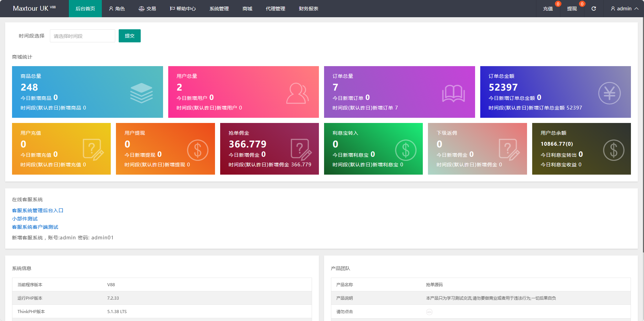Click the edit form icon on 下级返佣 card
Screen dimensions: 644x321
point(509,150)
